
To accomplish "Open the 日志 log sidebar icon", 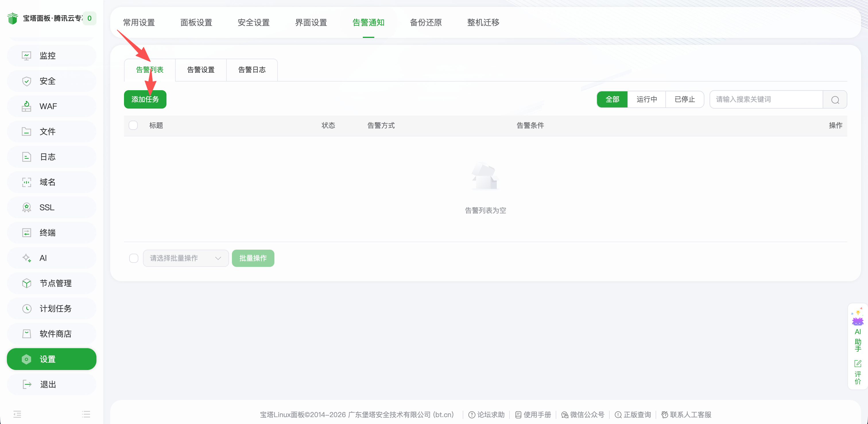I will tap(26, 157).
